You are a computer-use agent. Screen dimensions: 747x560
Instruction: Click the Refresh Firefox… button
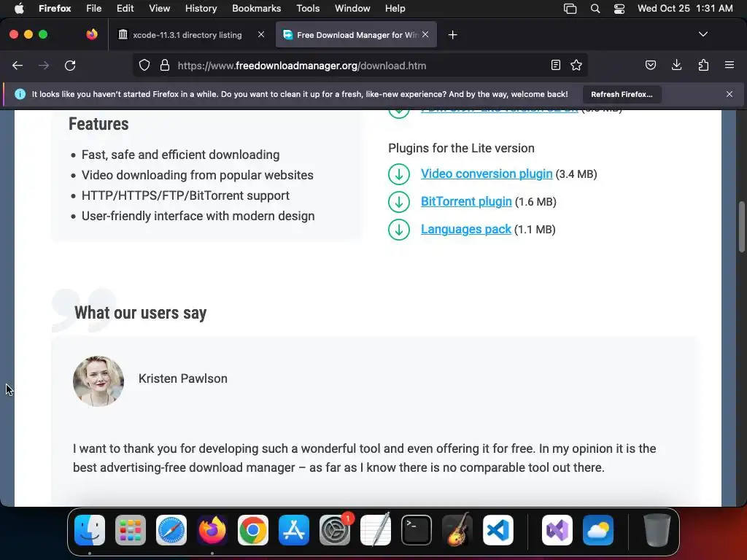(x=622, y=94)
